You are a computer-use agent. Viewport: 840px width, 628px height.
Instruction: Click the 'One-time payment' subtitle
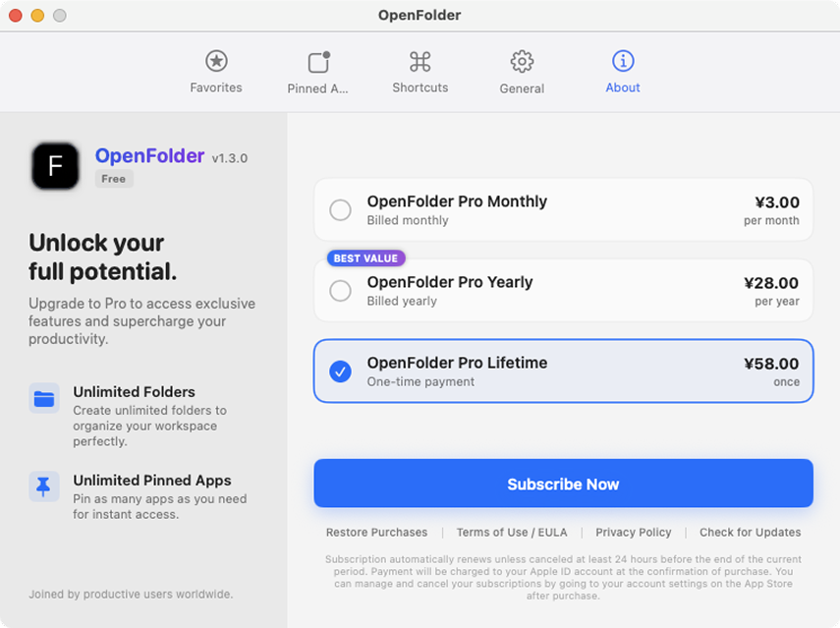point(420,381)
